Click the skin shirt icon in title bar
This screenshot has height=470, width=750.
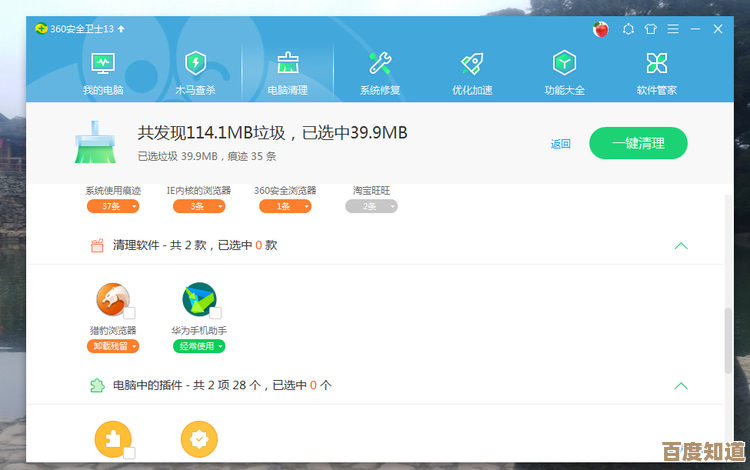point(651,29)
